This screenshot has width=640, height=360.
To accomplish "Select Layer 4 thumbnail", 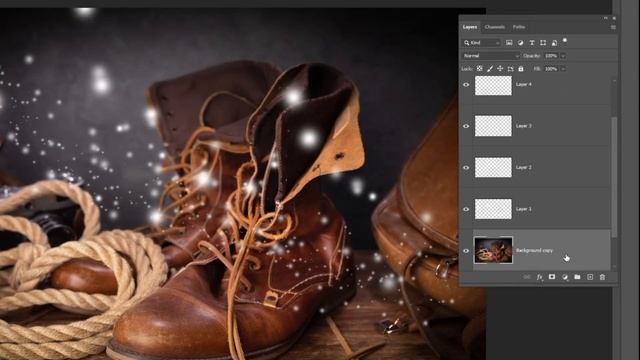I will click(493, 85).
